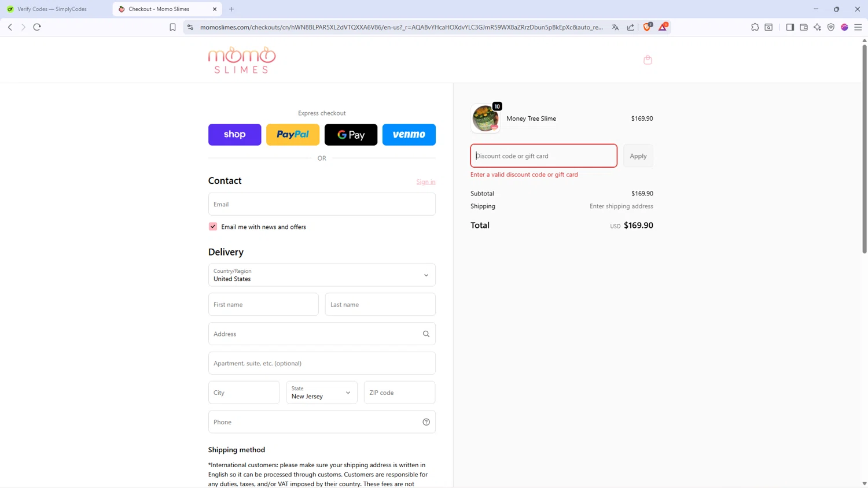The image size is (868, 488).
Task: Open Leo AI assistant icon
Action: point(817,27)
